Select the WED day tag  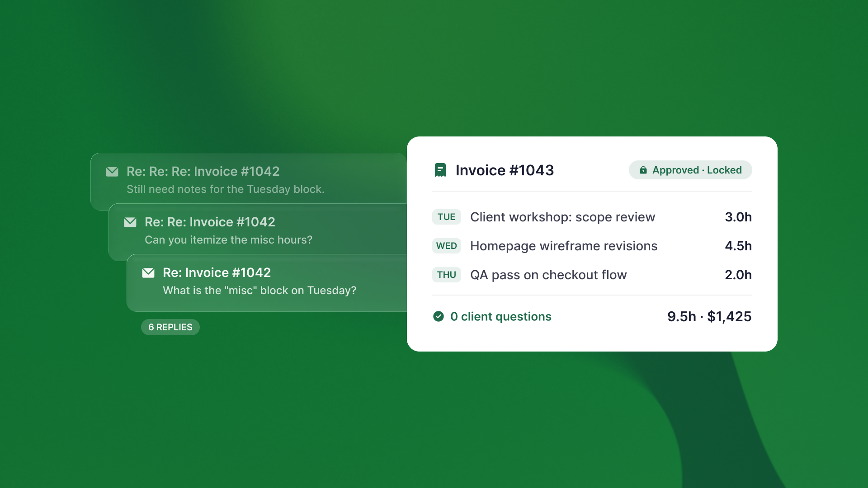tap(447, 246)
